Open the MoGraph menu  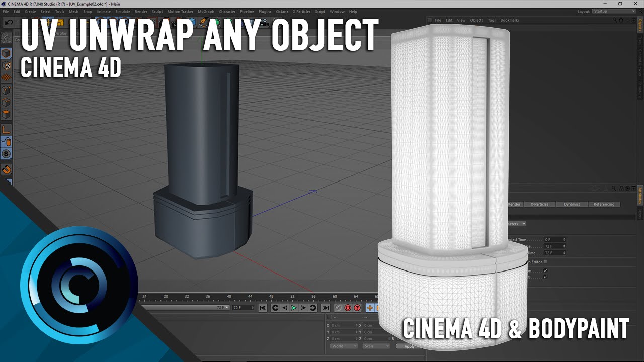206,11
